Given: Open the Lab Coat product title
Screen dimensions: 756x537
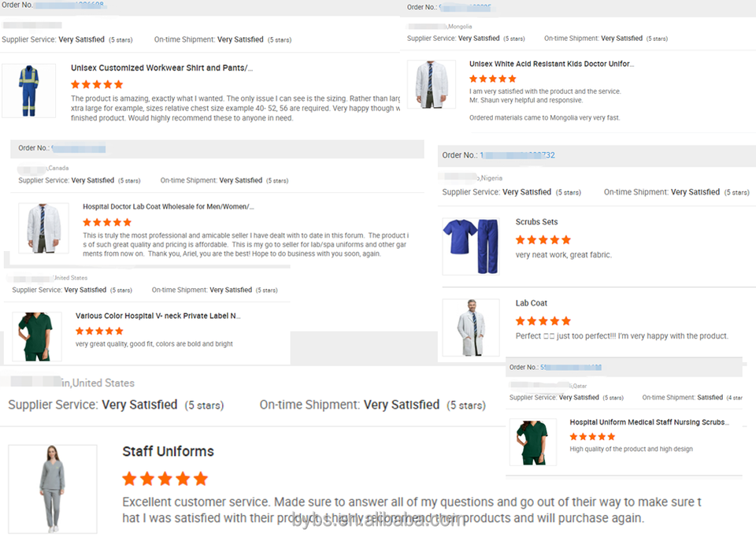Looking at the screenshot, I should click(x=531, y=303).
